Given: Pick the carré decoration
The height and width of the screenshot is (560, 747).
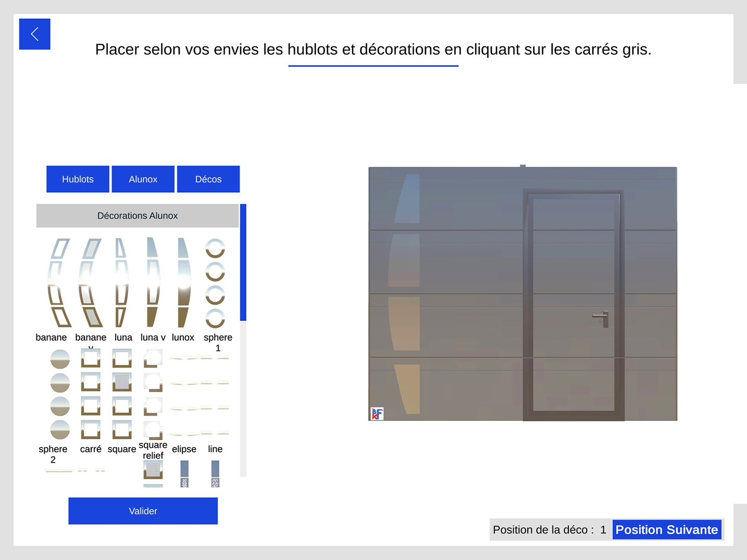Looking at the screenshot, I should [x=91, y=395].
